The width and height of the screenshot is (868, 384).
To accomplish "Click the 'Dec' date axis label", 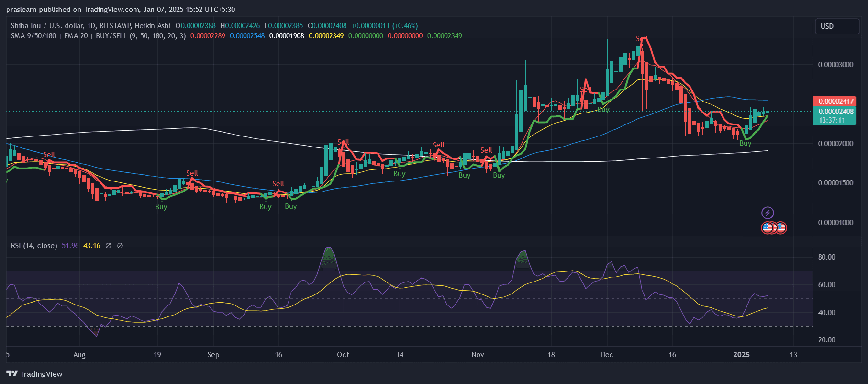I will point(607,355).
